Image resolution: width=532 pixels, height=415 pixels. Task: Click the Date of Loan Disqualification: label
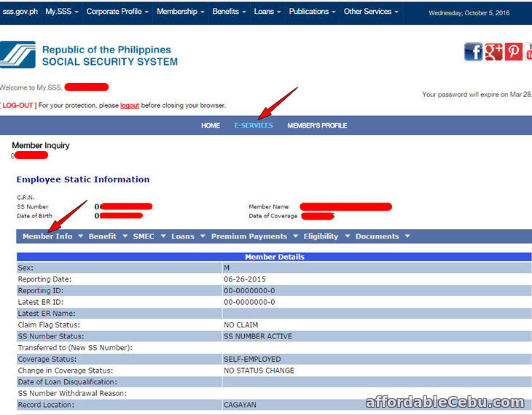tap(68, 382)
